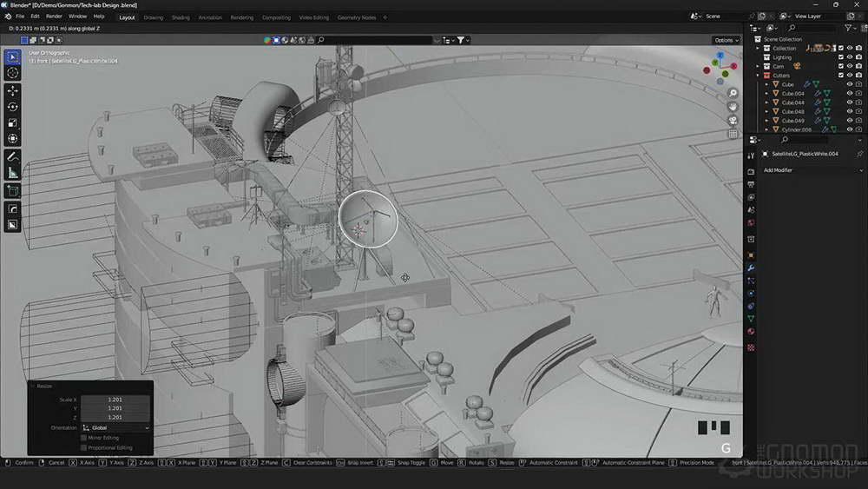
Task: Adjust the Scale Y value field
Action: pos(115,408)
